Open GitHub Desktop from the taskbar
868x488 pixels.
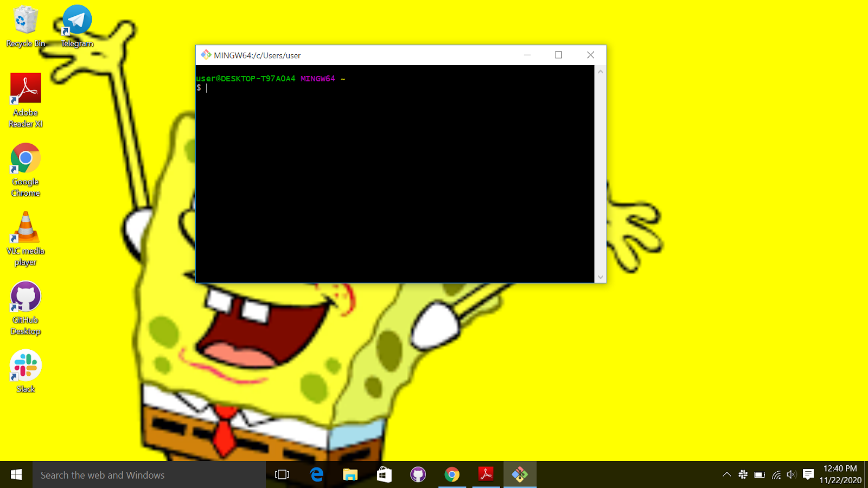tap(418, 475)
